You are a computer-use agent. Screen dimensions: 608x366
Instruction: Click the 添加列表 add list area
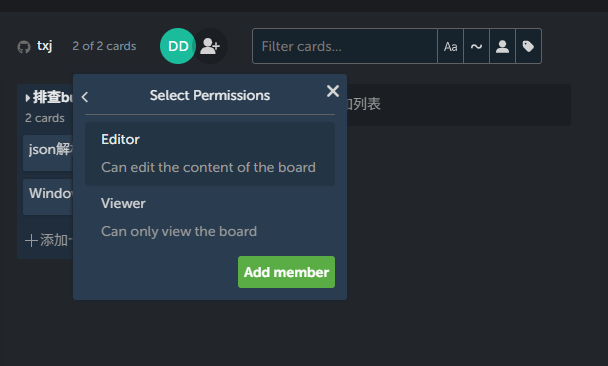[x=458, y=105]
